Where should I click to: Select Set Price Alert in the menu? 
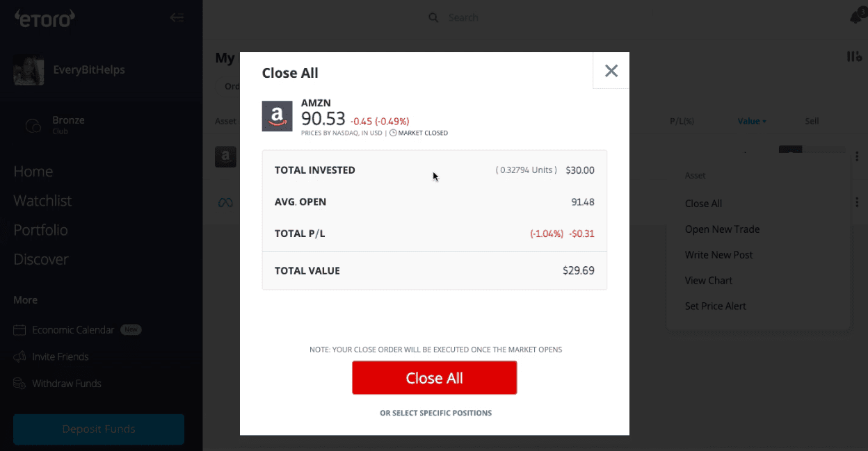tap(715, 306)
